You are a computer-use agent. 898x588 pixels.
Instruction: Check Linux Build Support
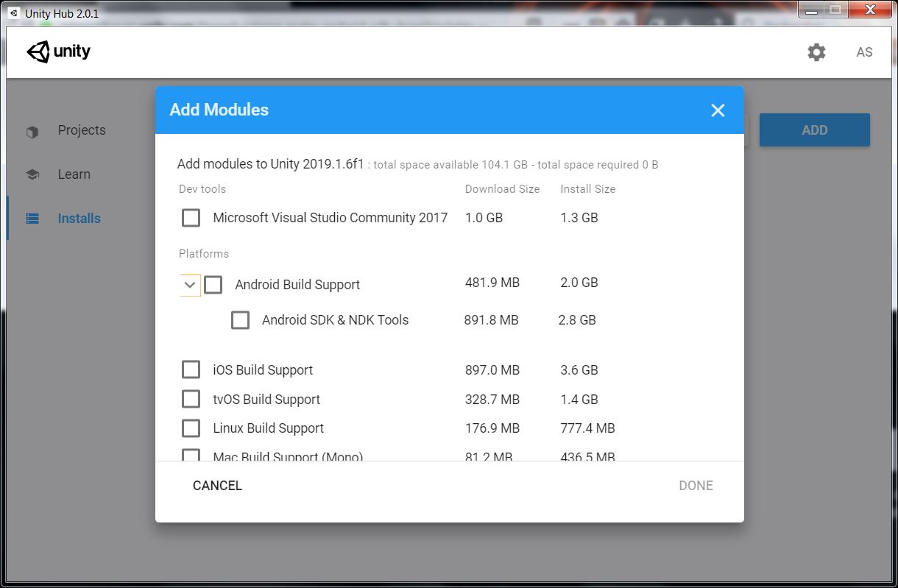click(x=191, y=428)
